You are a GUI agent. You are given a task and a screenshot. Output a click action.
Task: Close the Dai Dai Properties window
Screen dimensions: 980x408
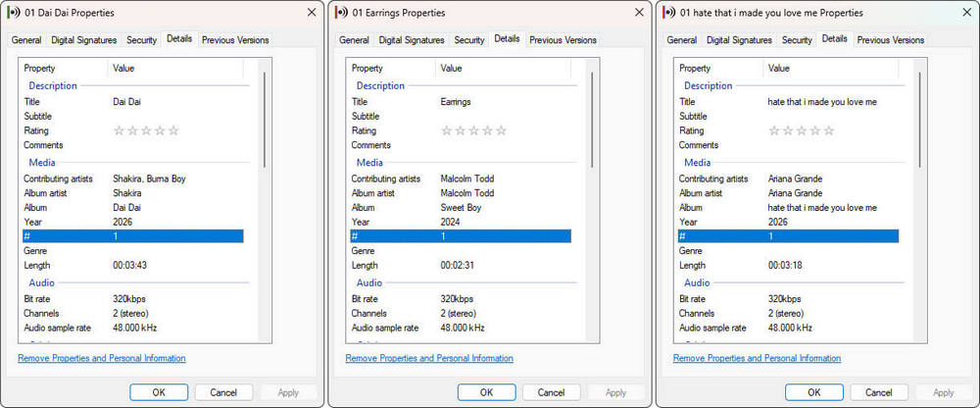tap(312, 13)
